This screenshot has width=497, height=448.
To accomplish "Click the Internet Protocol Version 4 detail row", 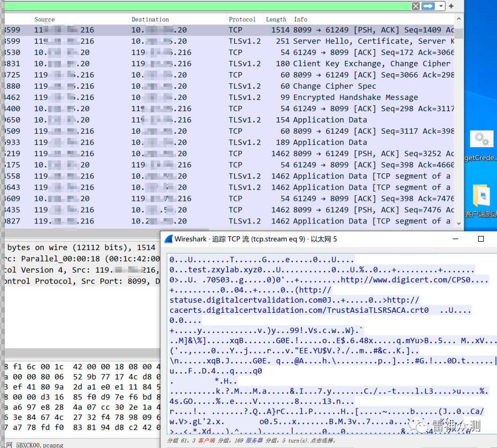I will pos(82,270).
